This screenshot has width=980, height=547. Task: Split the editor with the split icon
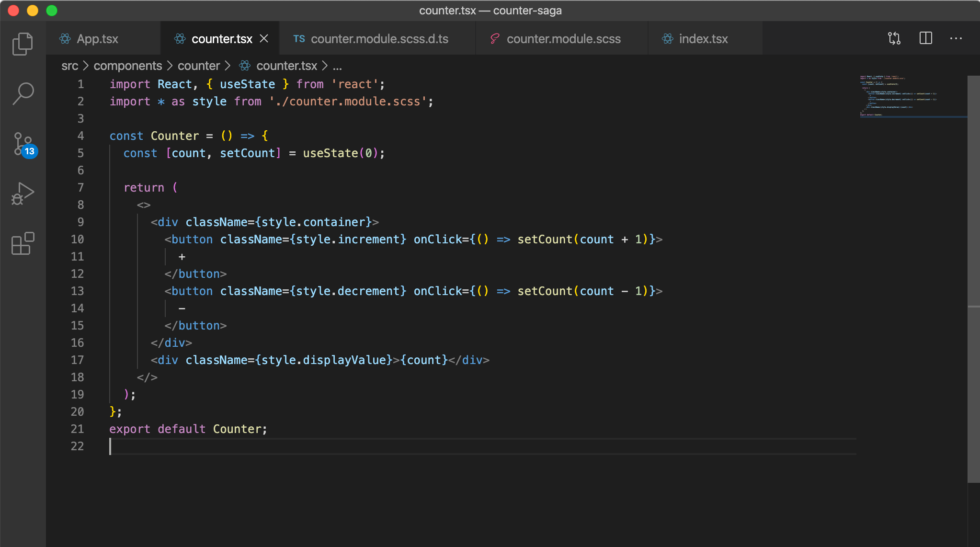pos(925,38)
